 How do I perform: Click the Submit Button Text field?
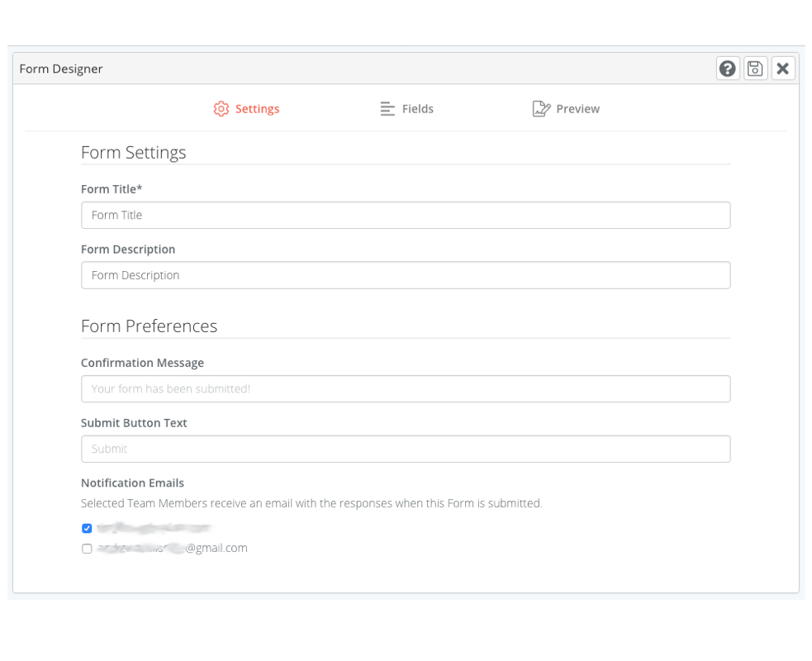pos(405,449)
